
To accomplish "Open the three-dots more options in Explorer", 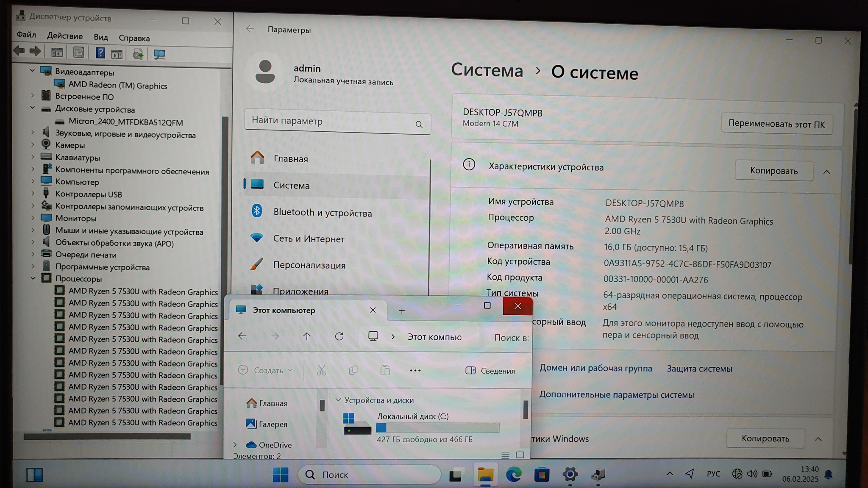I will click(x=415, y=371).
